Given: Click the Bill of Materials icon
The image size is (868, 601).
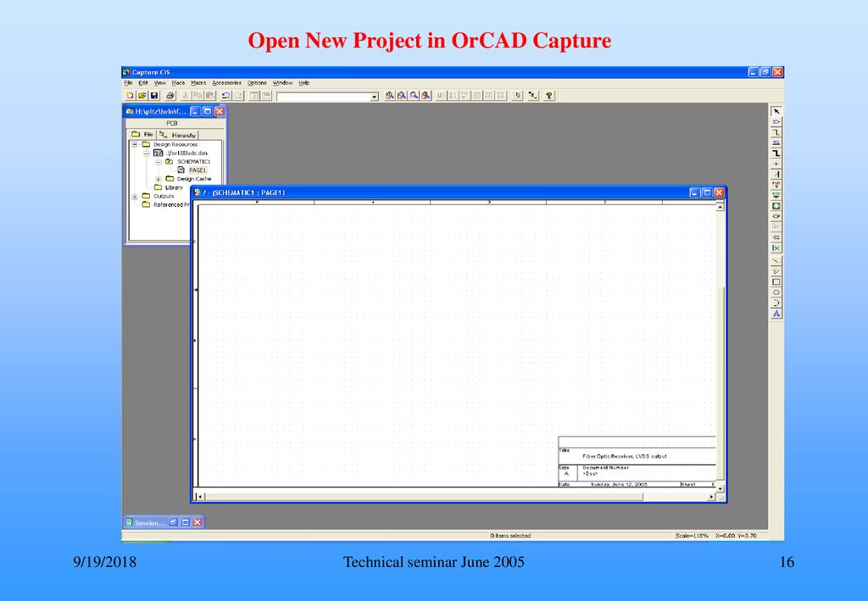Looking at the screenshot, I should click(501, 96).
